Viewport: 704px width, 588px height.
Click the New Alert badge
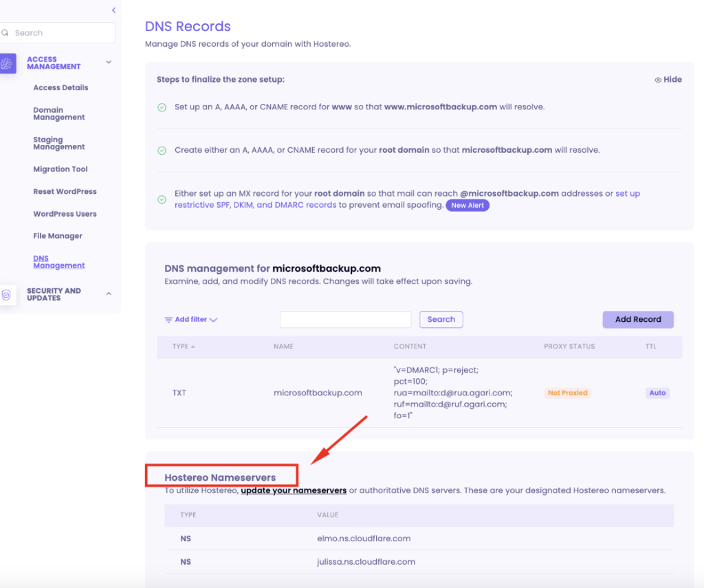click(467, 205)
